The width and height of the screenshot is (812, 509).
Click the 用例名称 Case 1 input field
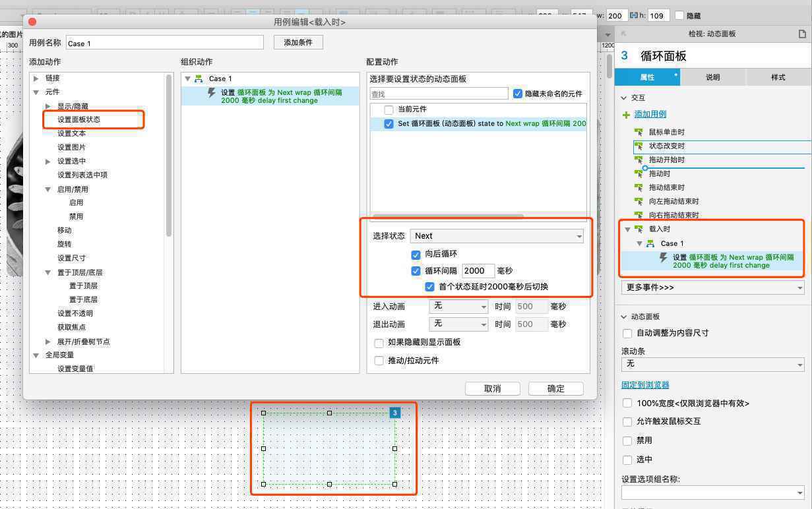(x=165, y=43)
